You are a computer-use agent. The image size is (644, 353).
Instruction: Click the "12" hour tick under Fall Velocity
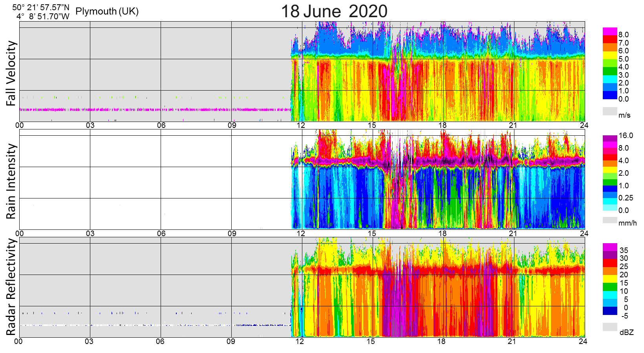pos(301,126)
